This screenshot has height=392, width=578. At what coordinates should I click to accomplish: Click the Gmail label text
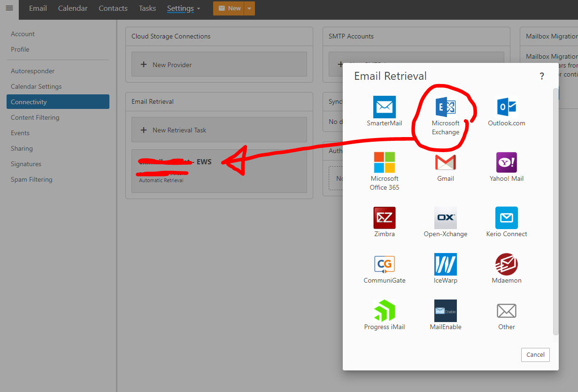coord(446,179)
